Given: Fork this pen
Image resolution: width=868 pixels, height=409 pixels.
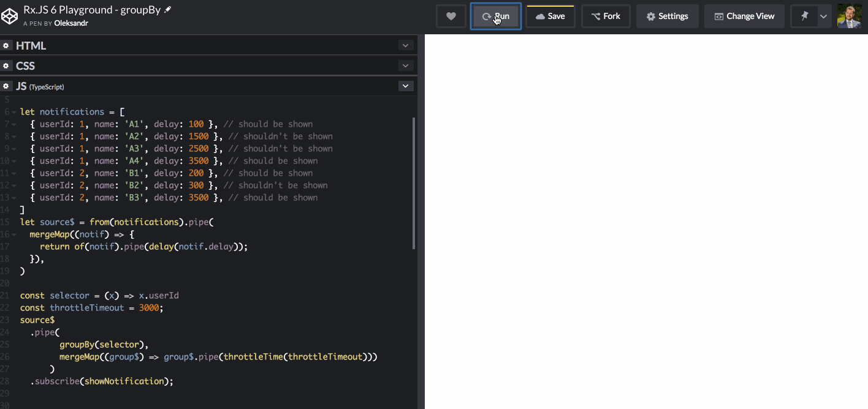Looking at the screenshot, I should (606, 15).
